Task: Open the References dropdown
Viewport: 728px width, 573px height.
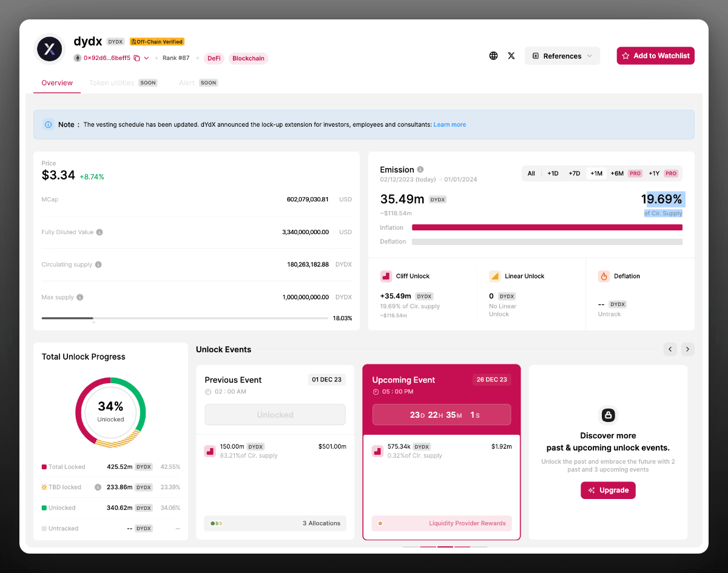Action: pyautogui.click(x=562, y=56)
